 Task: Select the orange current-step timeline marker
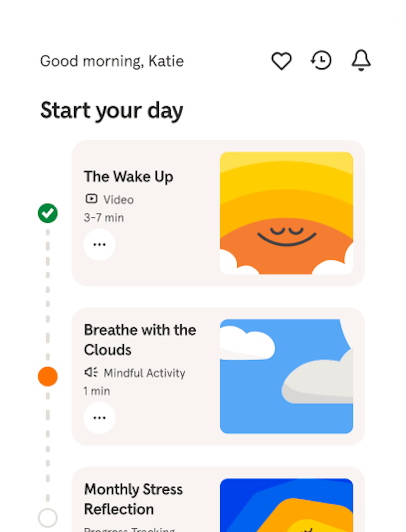click(x=48, y=376)
